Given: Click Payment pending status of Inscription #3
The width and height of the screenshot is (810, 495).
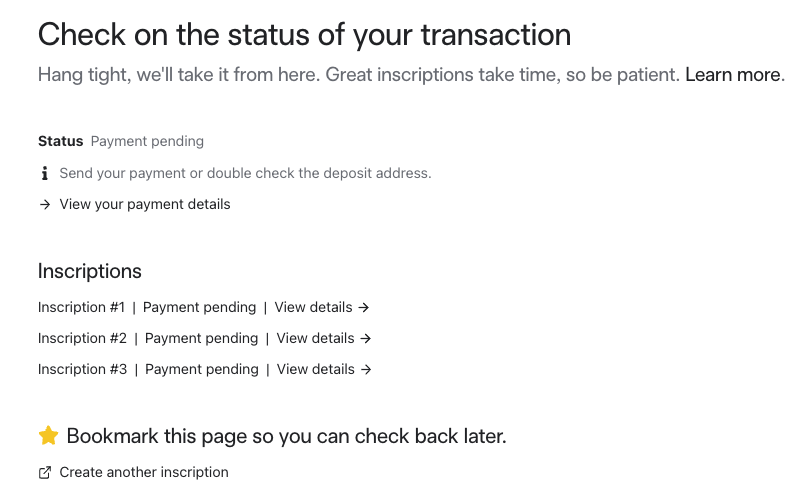Looking at the screenshot, I should [x=202, y=369].
